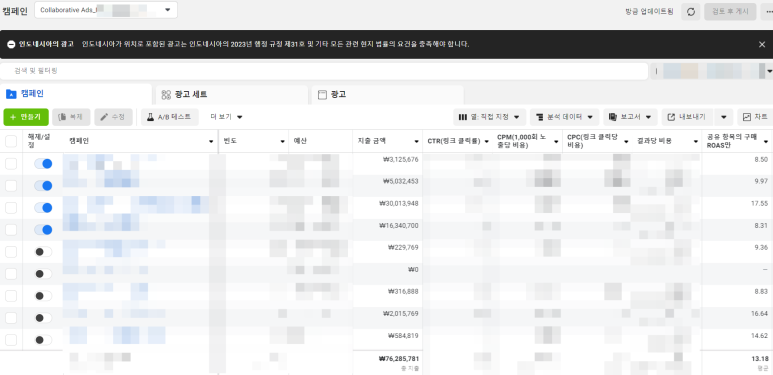Expand the 더 보기 dropdown
This screenshot has height=375, width=773.
coord(226,117)
